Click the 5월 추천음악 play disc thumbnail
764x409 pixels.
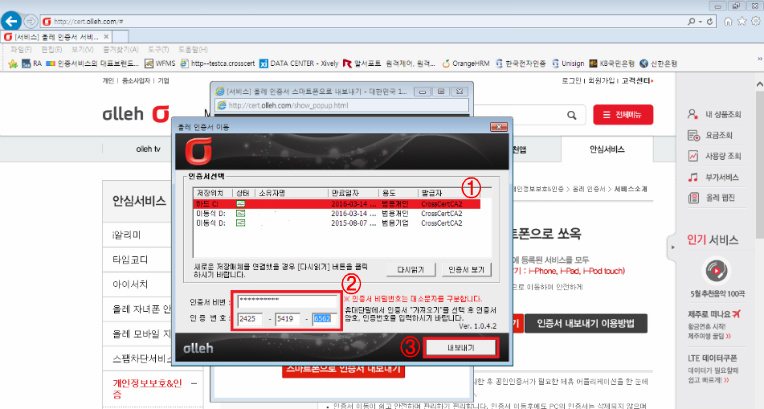pos(717,271)
